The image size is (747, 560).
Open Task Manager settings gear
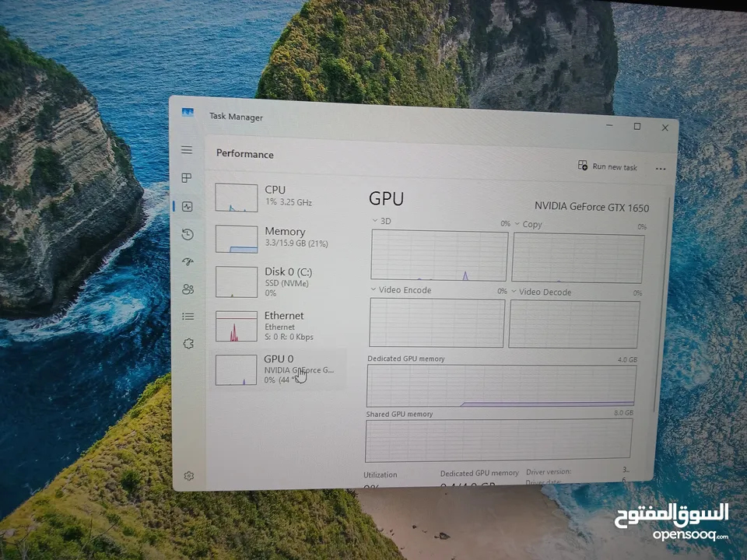click(x=189, y=476)
